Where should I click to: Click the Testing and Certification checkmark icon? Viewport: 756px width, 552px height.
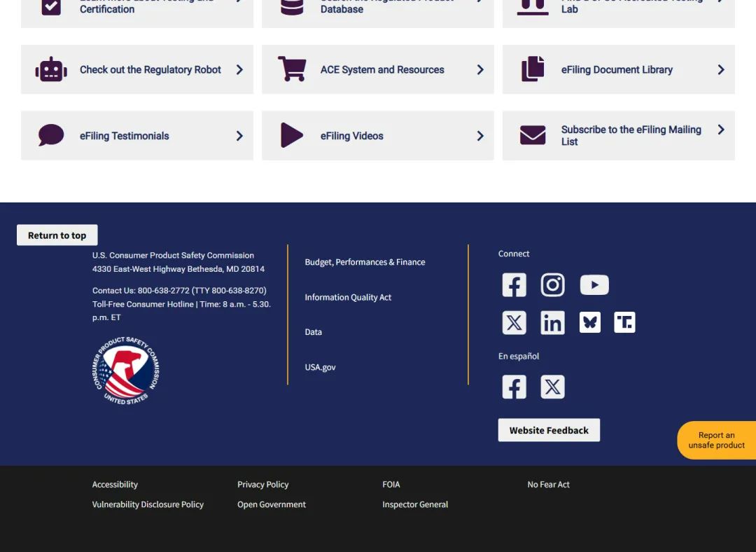(51, 7)
